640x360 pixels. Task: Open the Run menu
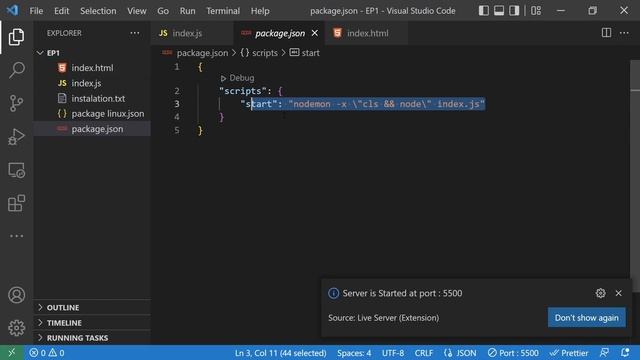187,11
